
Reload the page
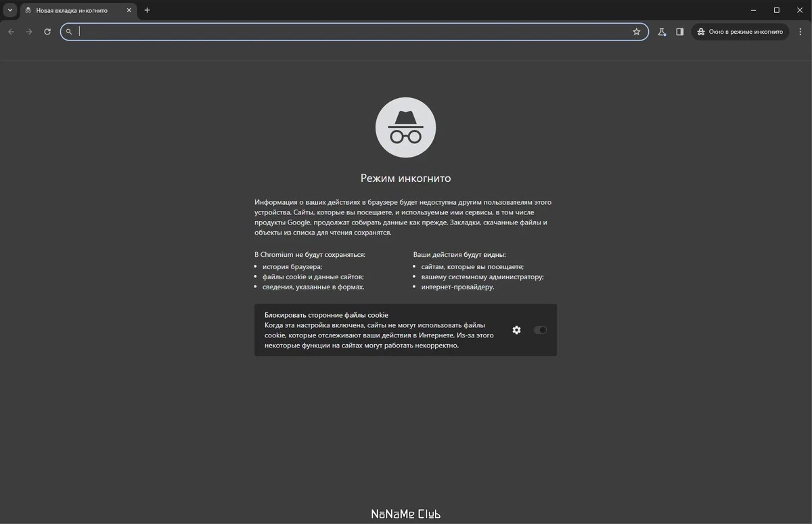[47, 32]
